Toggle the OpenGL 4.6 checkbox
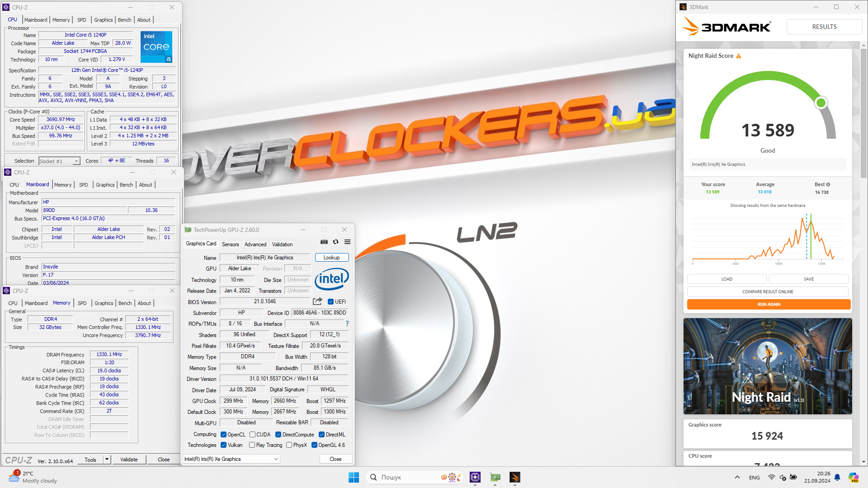Screen dimensions: 868x488 click(x=314, y=445)
